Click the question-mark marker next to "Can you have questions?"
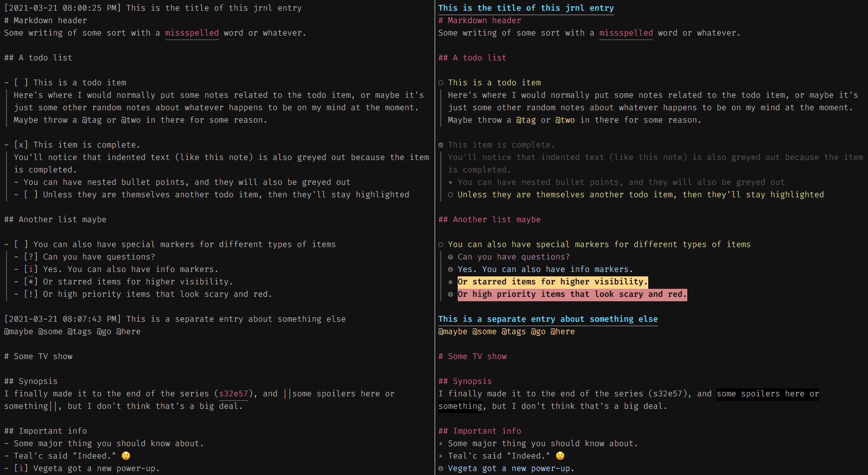 pos(451,257)
